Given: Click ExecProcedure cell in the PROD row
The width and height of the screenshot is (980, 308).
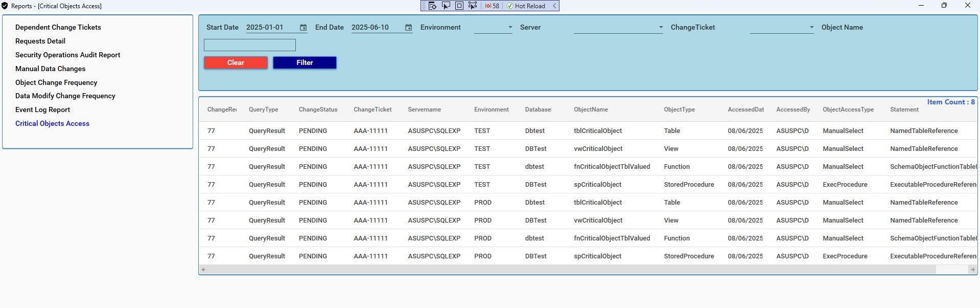Looking at the screenshot, I should pyautogui.click(x=845, y=256).
